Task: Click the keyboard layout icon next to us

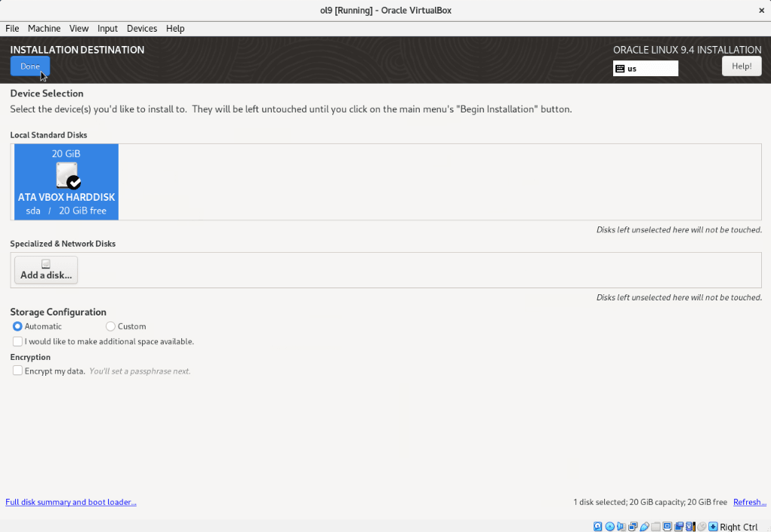Action: [620, 69]
